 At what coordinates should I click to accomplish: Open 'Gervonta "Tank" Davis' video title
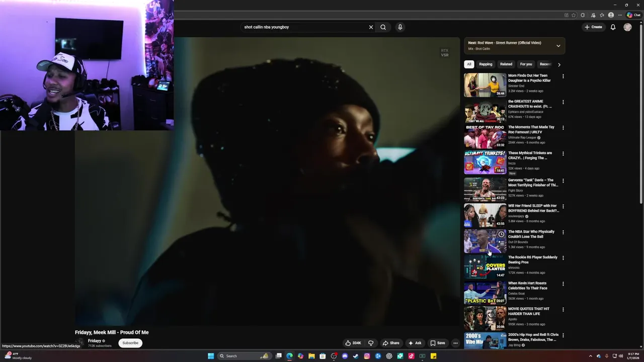coord(533,183)
